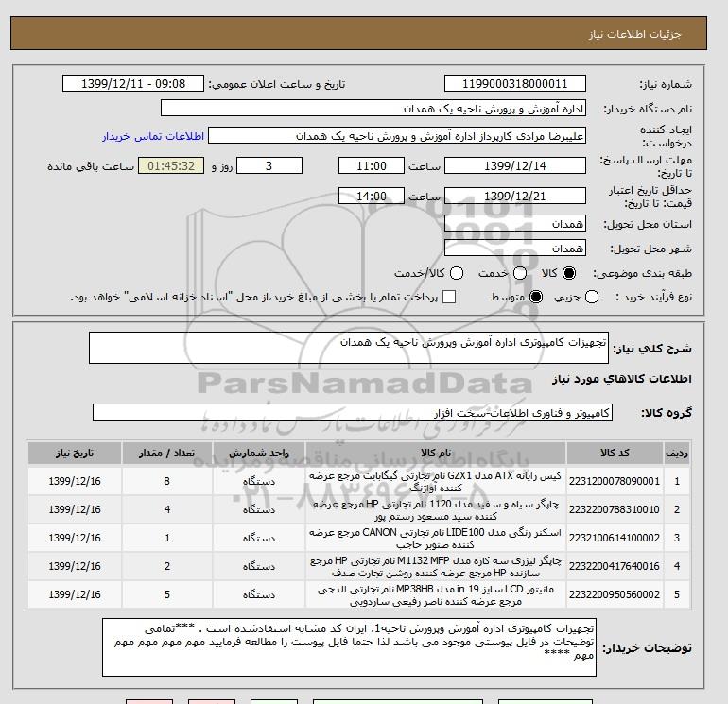Click remaining time countdown 01:45:32

pyautogui.click(x=171, y=165)
